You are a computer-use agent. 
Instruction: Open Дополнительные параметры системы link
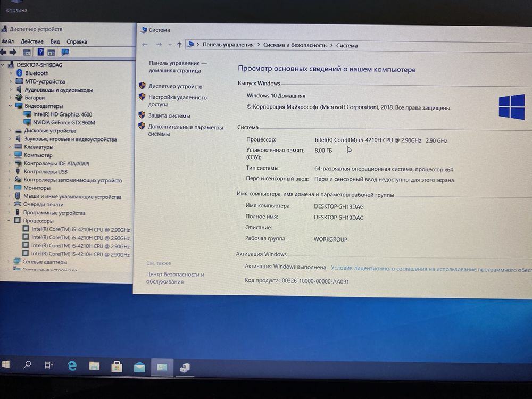(185, 131)
